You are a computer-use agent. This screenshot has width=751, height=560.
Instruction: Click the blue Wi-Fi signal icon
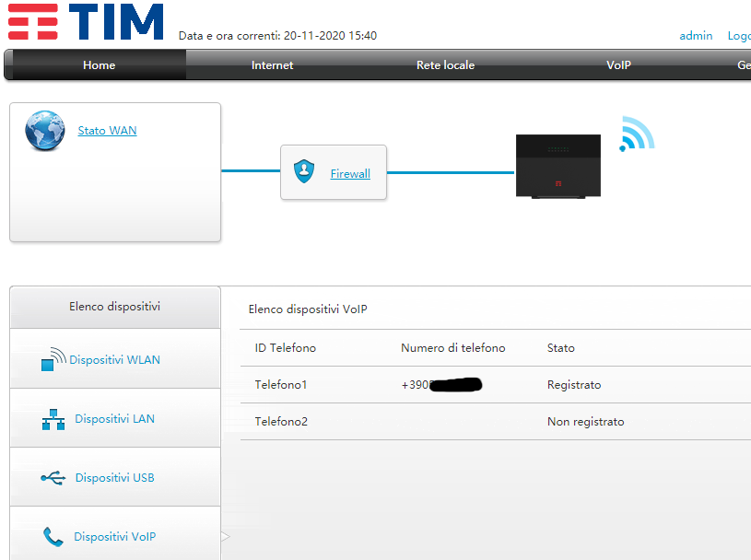click(x=637, y=134)
